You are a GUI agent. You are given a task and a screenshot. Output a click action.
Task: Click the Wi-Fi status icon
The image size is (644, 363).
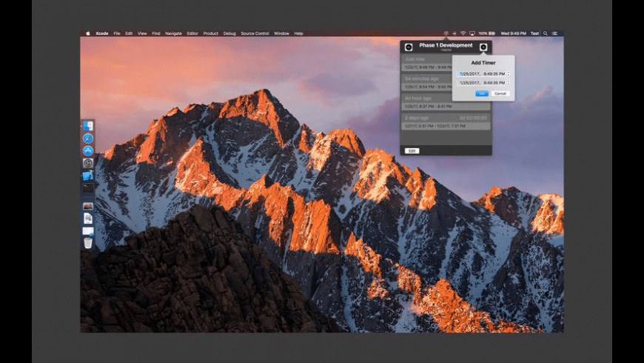pyautogui.click(x=463, y=33)
